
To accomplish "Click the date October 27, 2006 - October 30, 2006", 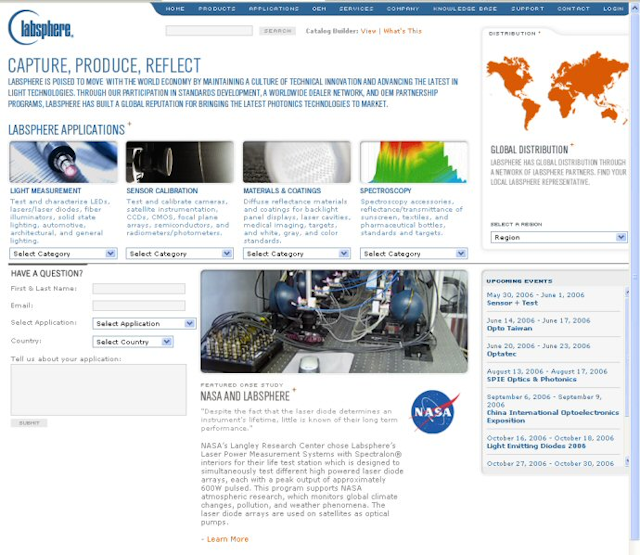I will 550,463.
